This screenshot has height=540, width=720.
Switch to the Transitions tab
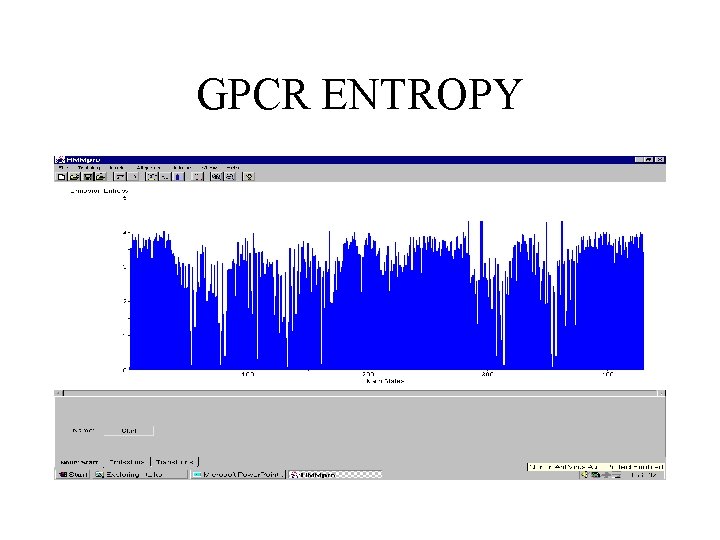[x=175, y=461]
